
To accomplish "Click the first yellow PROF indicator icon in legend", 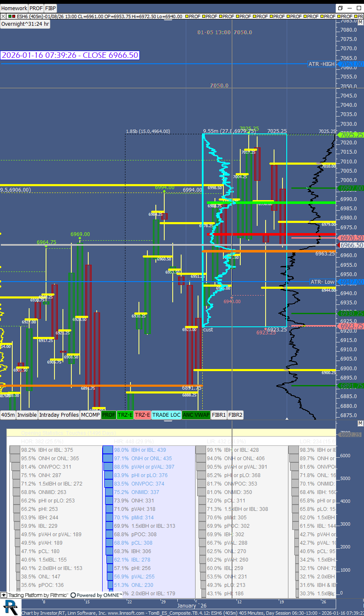I will pos(186,16).
